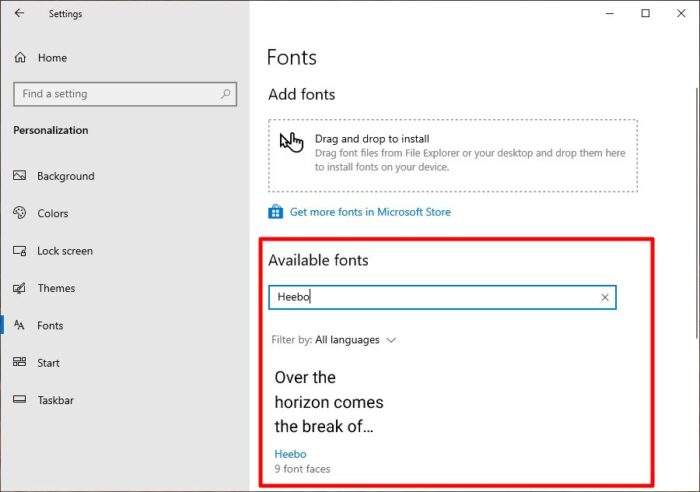Select the Colors palette icon
Screen dimensions: 700x492
pos(20,213)
